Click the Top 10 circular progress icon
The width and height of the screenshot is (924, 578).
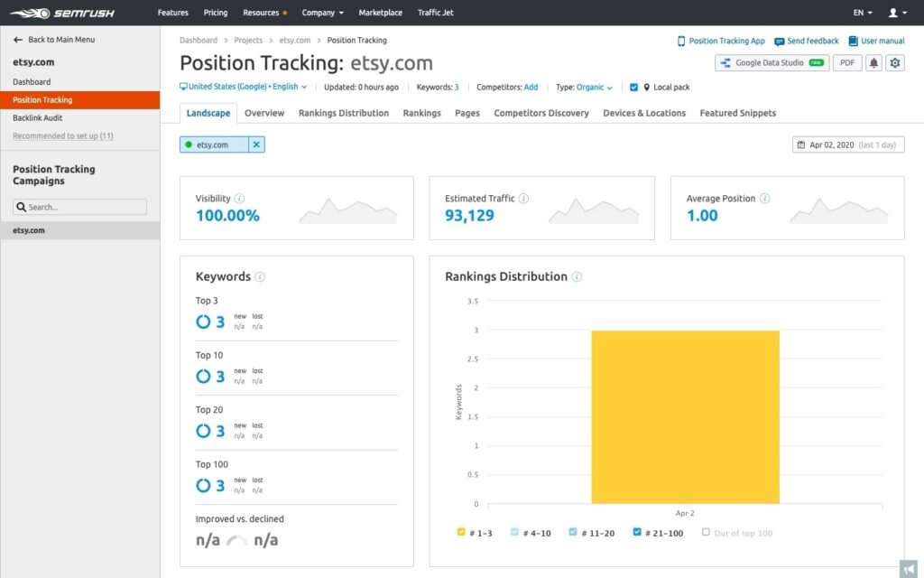click(203, 377)
